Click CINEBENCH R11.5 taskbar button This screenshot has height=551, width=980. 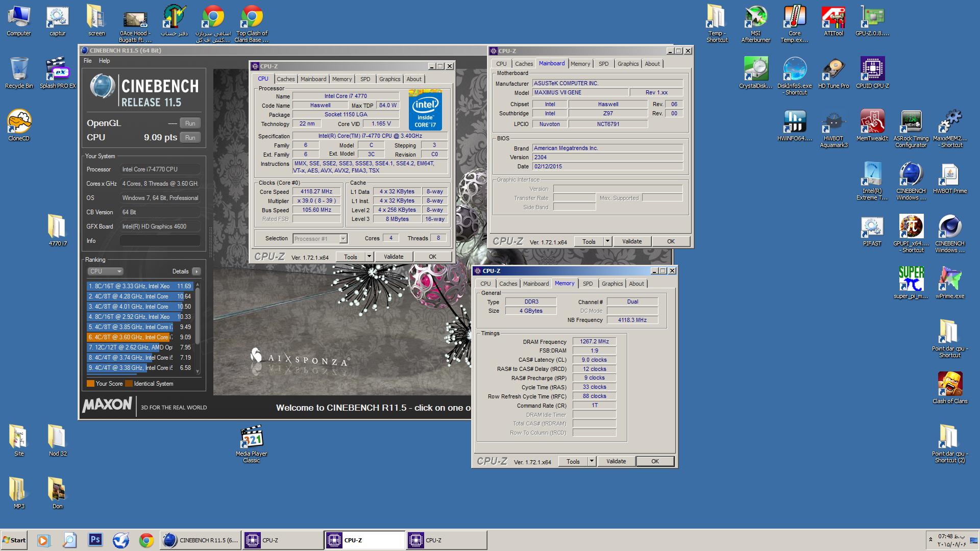tap(200, 540)
